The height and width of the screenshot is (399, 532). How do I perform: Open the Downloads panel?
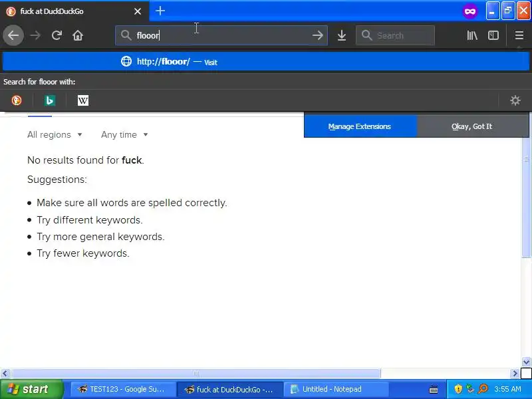pos(342,35)
